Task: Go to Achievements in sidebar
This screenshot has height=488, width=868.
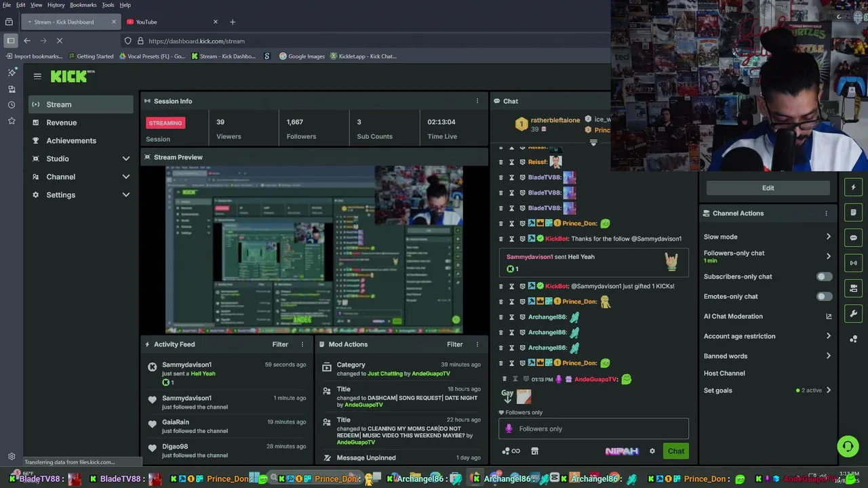Action: [x=81, y=141]
